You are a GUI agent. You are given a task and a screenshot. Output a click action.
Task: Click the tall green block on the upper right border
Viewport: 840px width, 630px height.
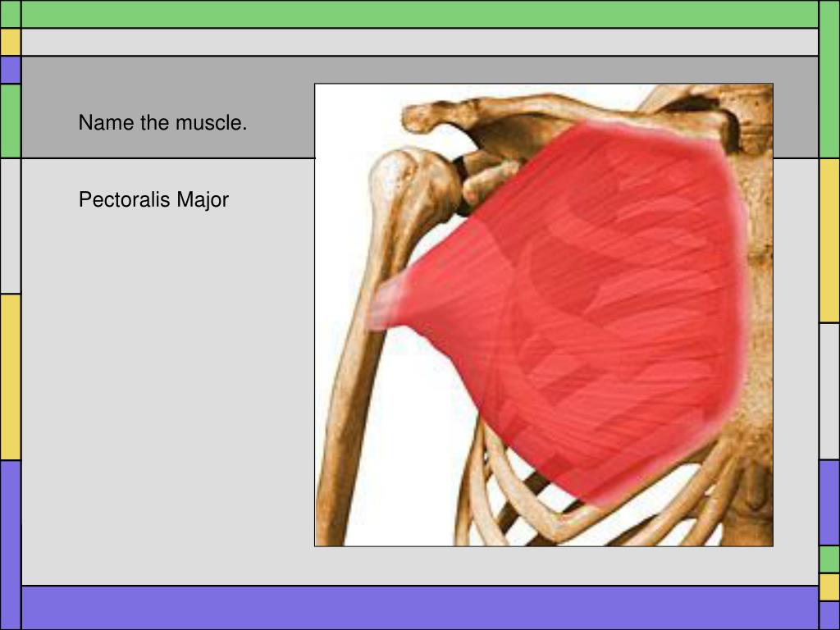coord(829,80)
